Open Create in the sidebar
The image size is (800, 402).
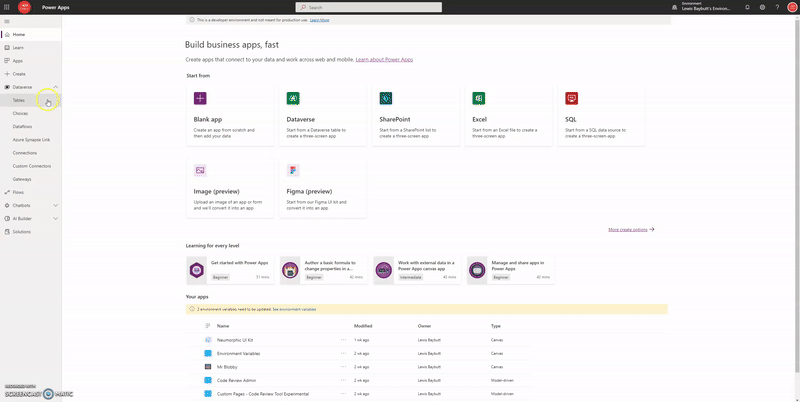[31, 74]
